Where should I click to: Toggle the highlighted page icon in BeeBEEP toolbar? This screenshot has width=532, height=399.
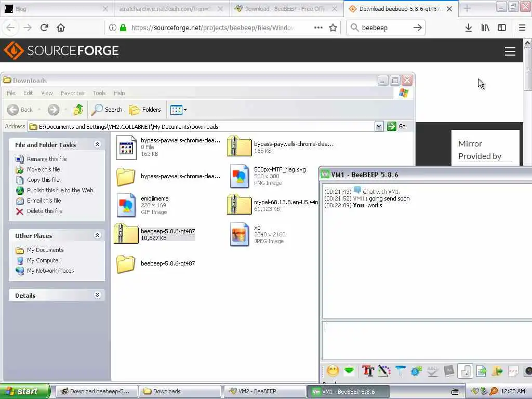[x=465, y=371]
